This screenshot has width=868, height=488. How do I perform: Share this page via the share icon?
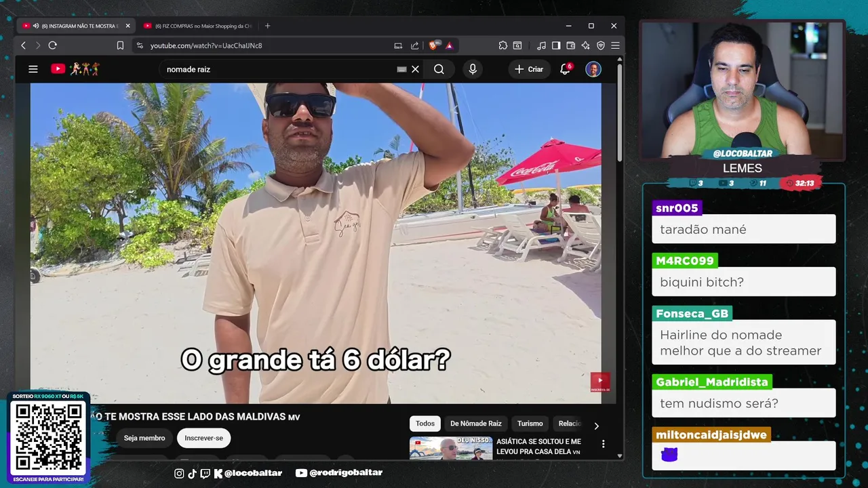point(415,45)
